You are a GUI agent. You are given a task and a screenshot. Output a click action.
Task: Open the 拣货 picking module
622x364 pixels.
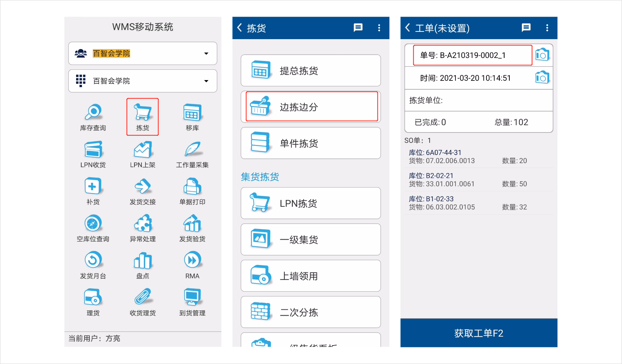(143, 116)
